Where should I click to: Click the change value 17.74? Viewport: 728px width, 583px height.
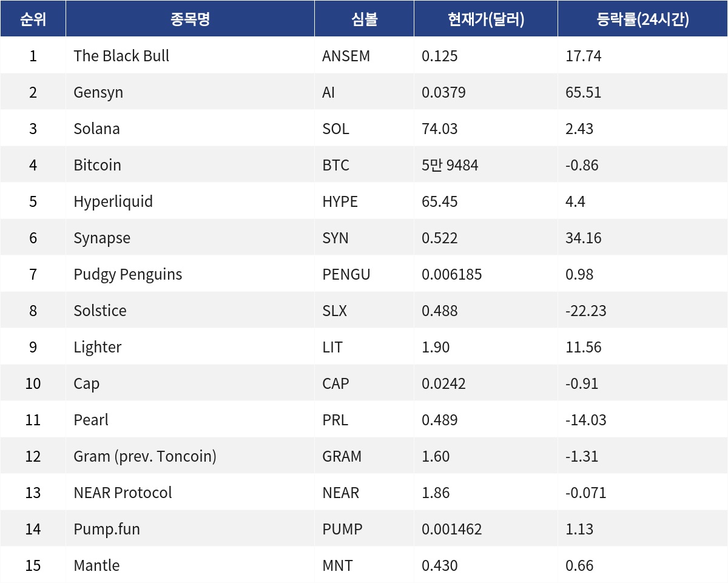pyautogui.click(x=584, y=56)
